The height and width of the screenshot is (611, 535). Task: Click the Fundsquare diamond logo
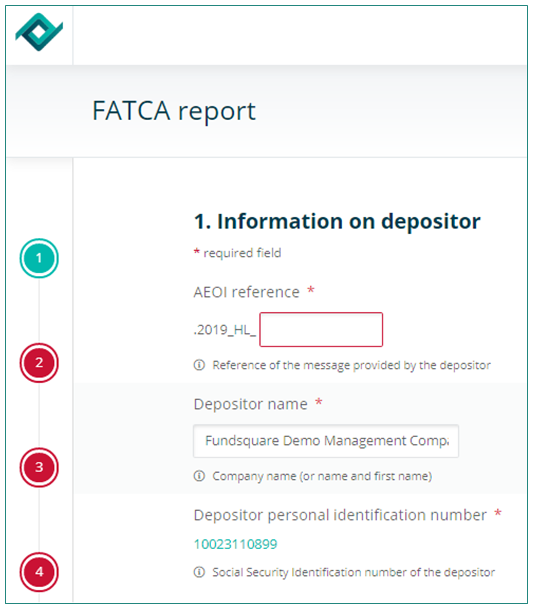coord(39,32)
